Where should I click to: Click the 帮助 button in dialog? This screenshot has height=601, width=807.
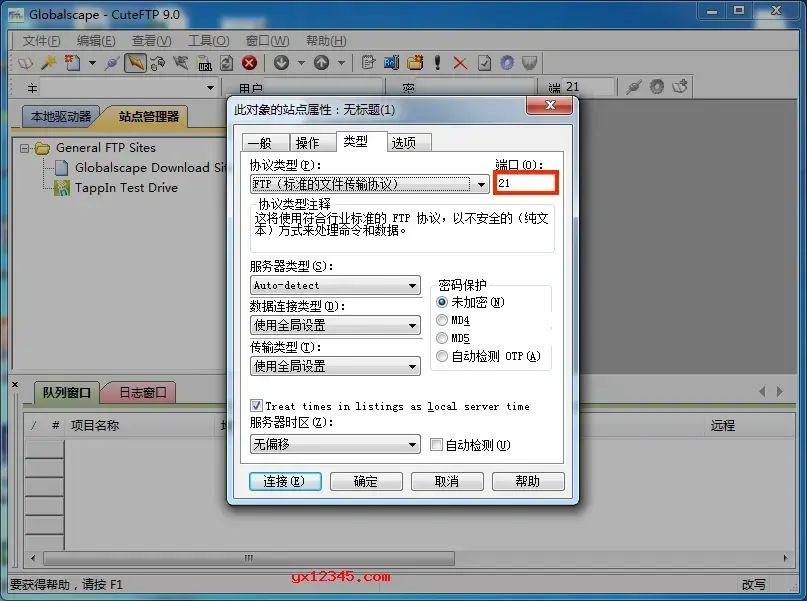click(x=528, y=482)
